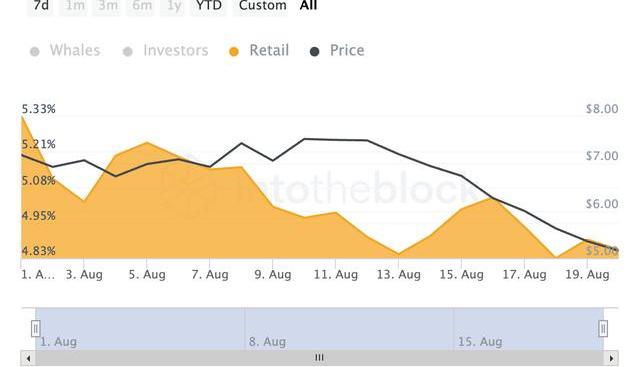Open the Custom date range option
This screenshot has width=640, height=367.
pyautogui.click(x=262, y=6)
